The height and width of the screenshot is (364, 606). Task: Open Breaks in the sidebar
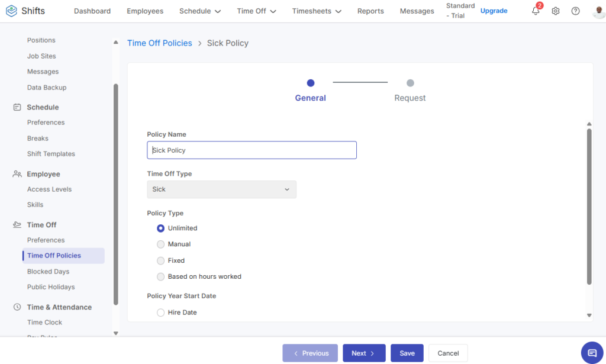(37, 138)
